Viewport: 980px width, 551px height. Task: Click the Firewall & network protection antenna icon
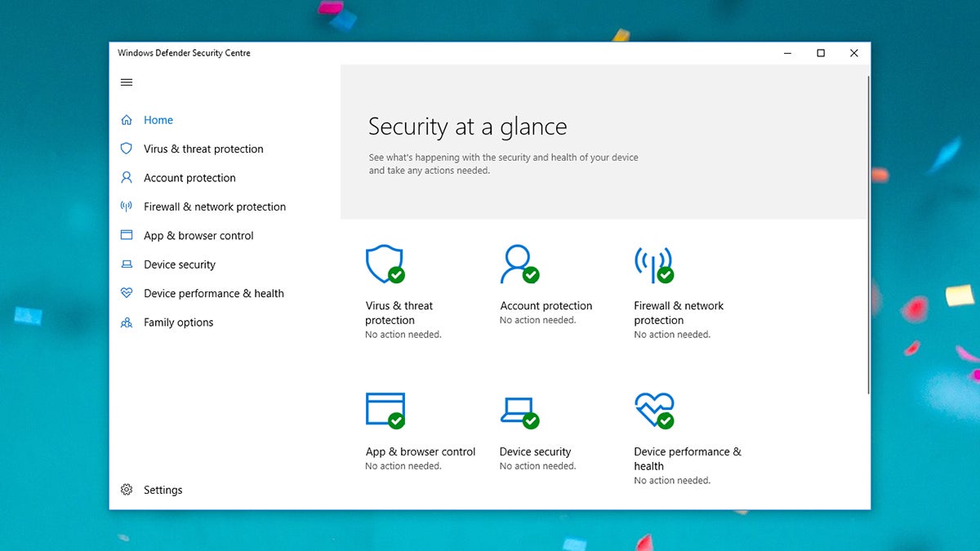(x=654, y=264)
